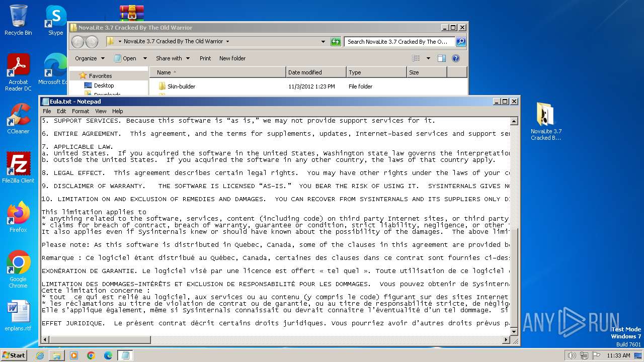Screen dimensions: 644x362
Task: Open Notepad View menu
Action: point(101,111)
